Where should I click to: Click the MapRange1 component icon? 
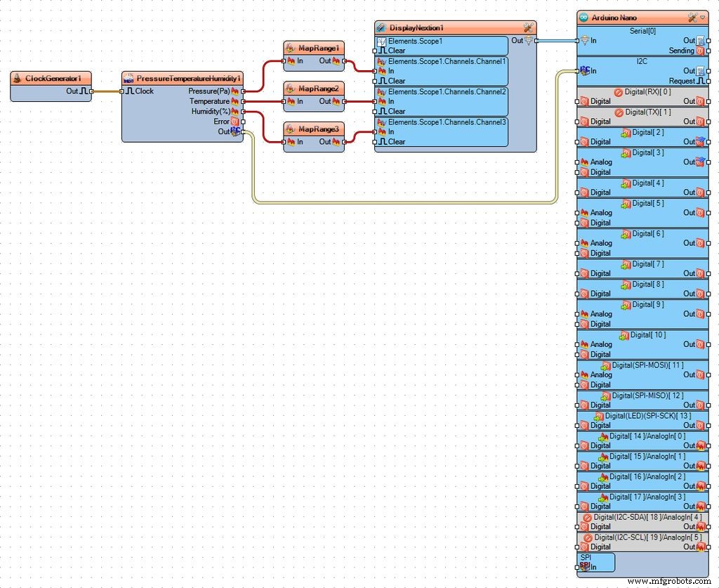tap(290, 48)
